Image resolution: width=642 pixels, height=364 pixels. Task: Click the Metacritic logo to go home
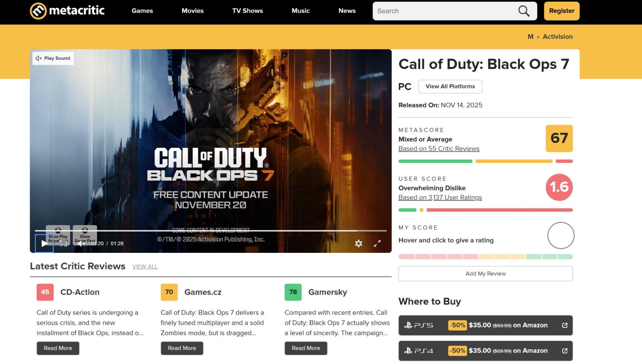[x=67, y=11]
